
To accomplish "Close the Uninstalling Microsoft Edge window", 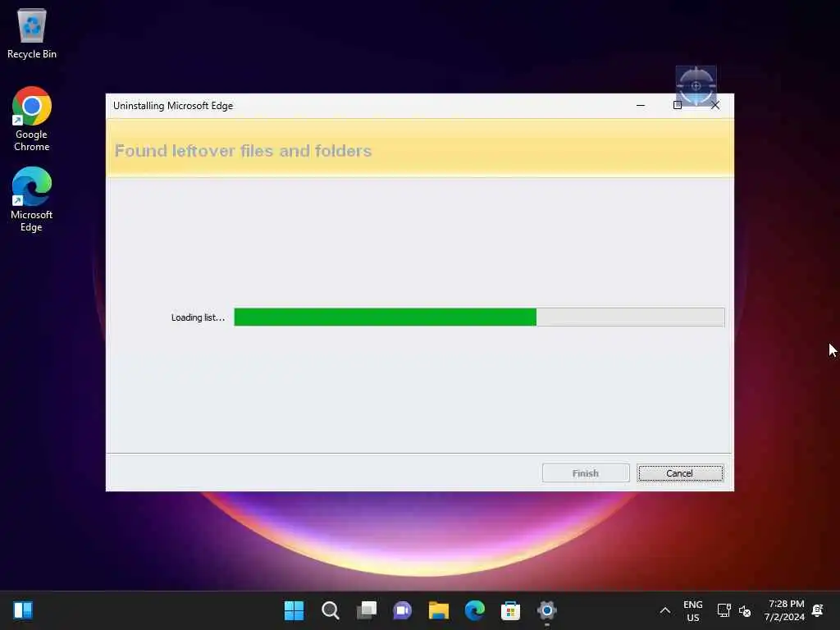I will coord(715,106).
